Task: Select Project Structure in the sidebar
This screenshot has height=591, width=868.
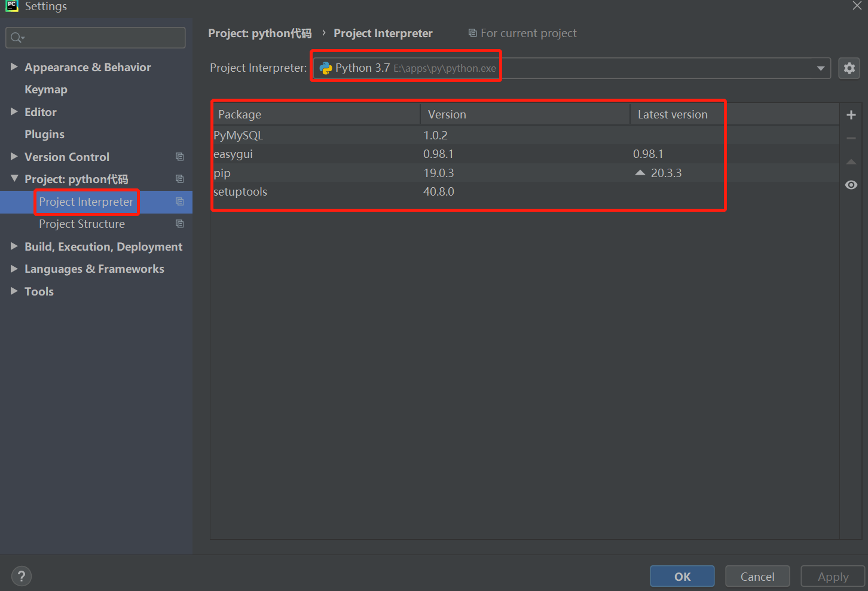Action: (x=82, y=224)
